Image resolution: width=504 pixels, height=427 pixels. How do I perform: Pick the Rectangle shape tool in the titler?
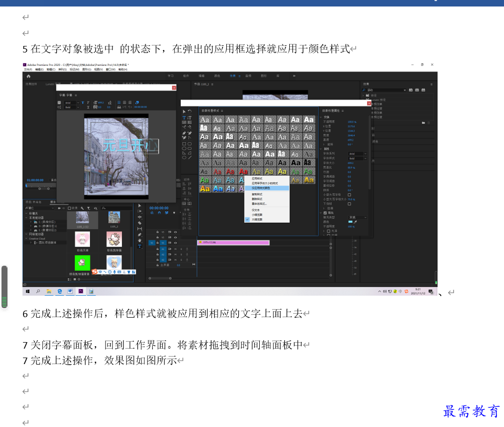(x=184, y=144)
